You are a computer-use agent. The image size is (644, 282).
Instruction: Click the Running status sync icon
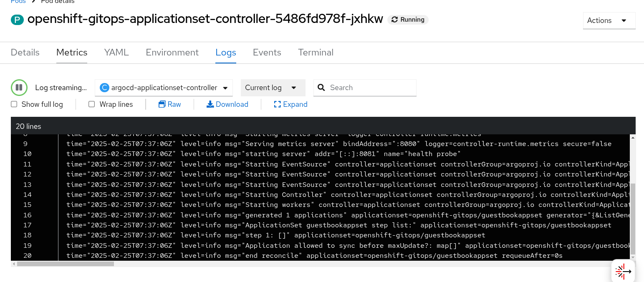[394, 20]
